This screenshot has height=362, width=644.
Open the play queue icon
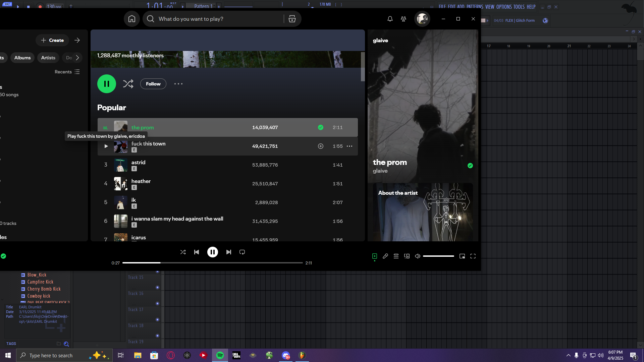point(396,256)
